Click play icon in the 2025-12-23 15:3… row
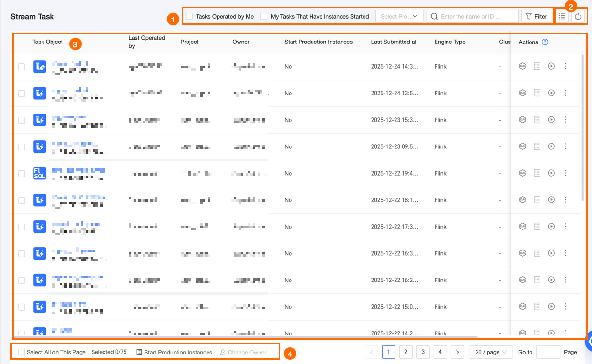Viewport: 592px width, 364px height. pyautogui.click(x=551, y=120)
